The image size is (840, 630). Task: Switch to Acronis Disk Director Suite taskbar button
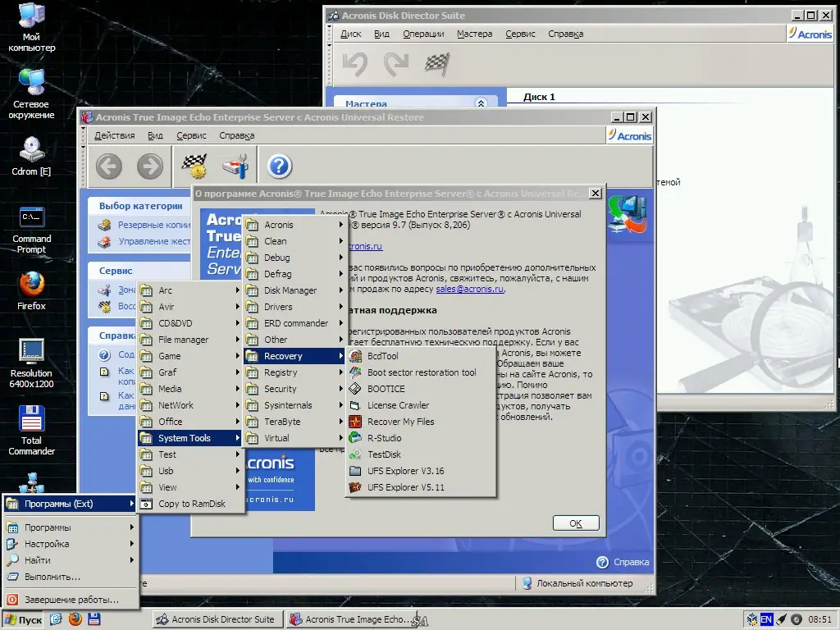(x=217, y=619)
